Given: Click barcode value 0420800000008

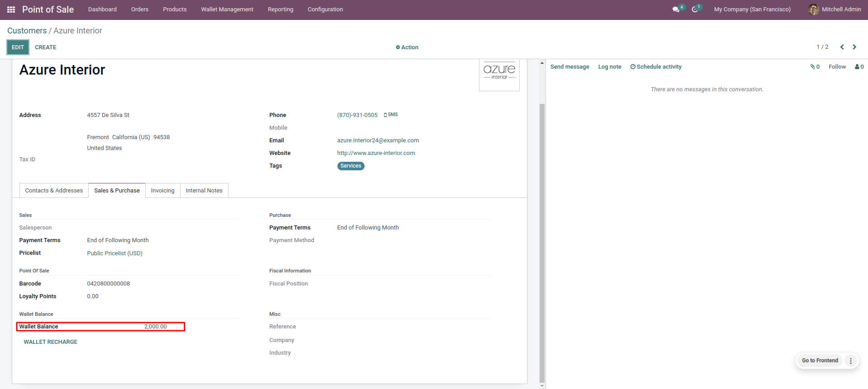Looking at the screenshot, I should coord(109,284).
